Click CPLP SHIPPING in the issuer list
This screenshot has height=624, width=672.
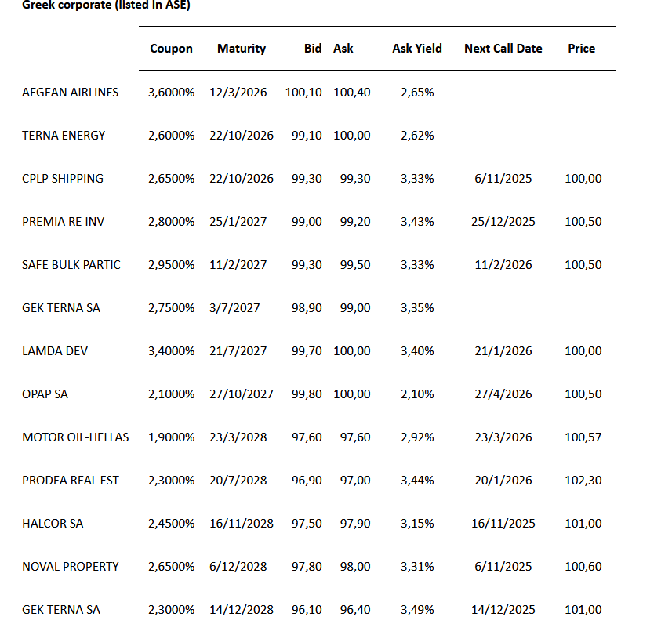coord(63,179)
